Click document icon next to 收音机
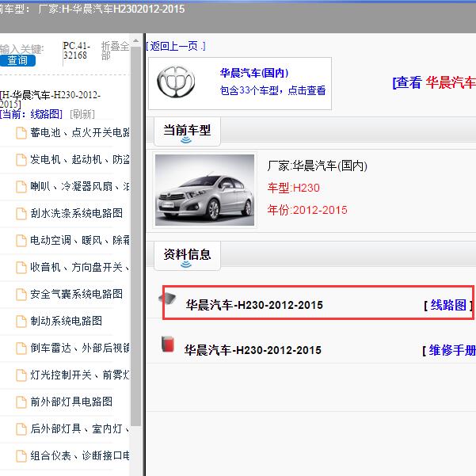Image resolution: width=476 pixels, height=476 pixels. pyautogui.click(x=21, y=268)
